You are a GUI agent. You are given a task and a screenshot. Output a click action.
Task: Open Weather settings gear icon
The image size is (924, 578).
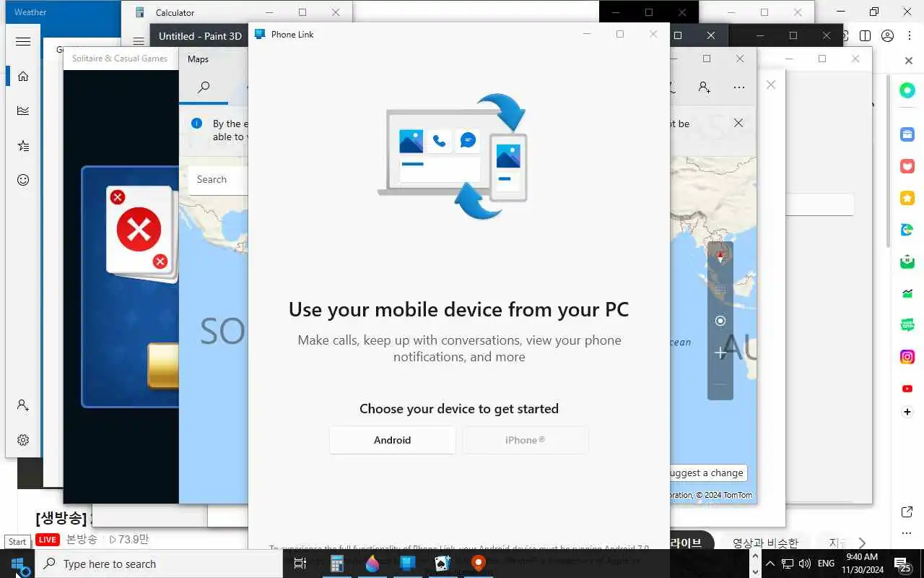(x=23, y=440)
